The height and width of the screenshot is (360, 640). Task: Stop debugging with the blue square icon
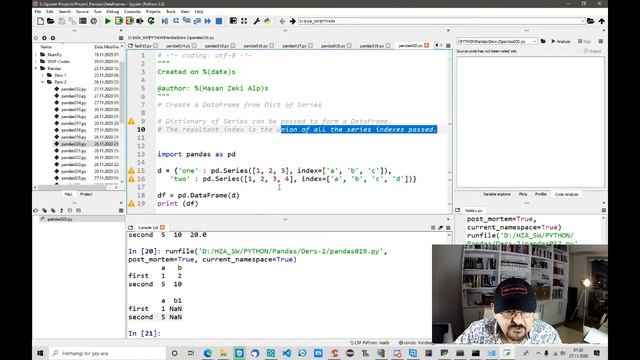tap(219, 21)
